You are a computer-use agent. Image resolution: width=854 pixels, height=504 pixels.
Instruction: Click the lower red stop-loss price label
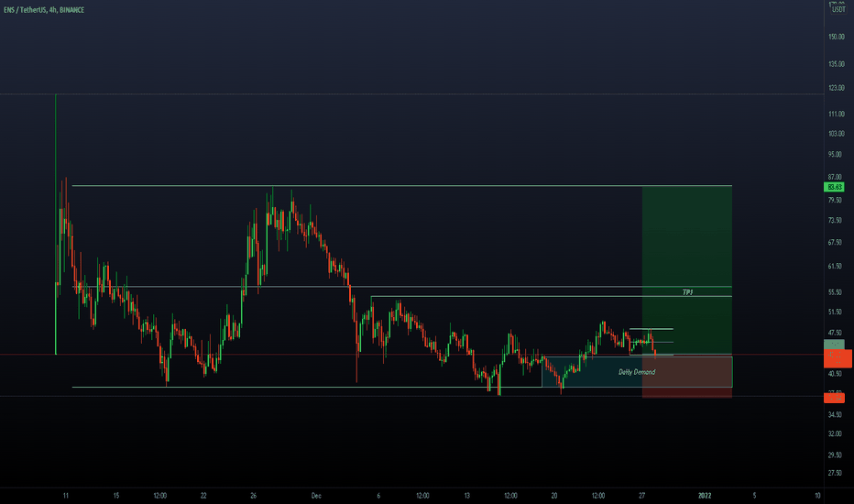point(834,398)
